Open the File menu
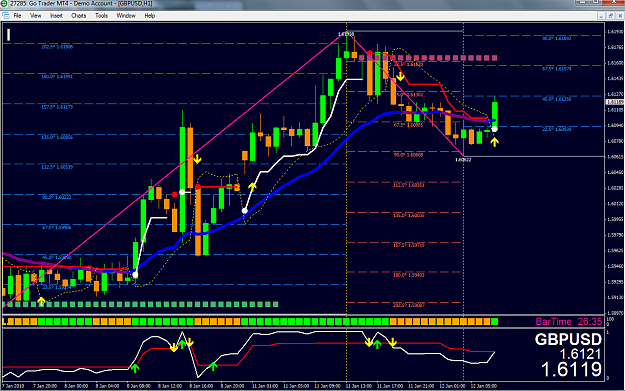The height and width of the screenshot is (391, 625). click(x=17, y=16)
